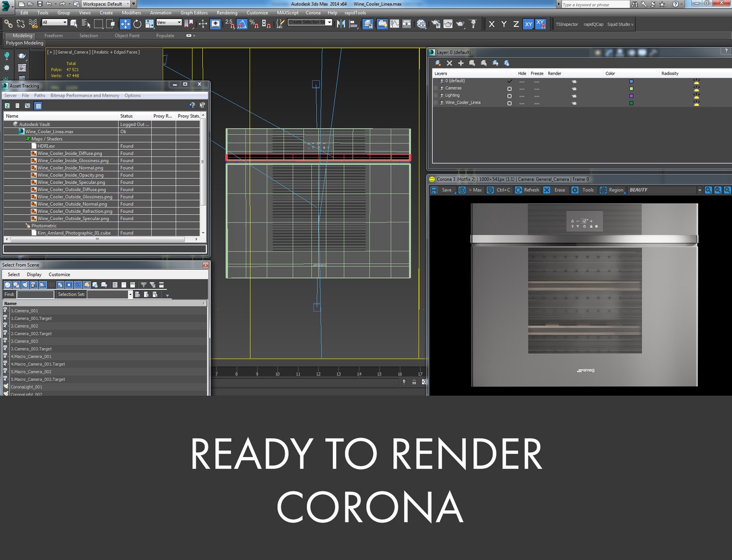Click the Region button in Corona frame buffer
Screen dimensions: 732x560
point(612,190)
